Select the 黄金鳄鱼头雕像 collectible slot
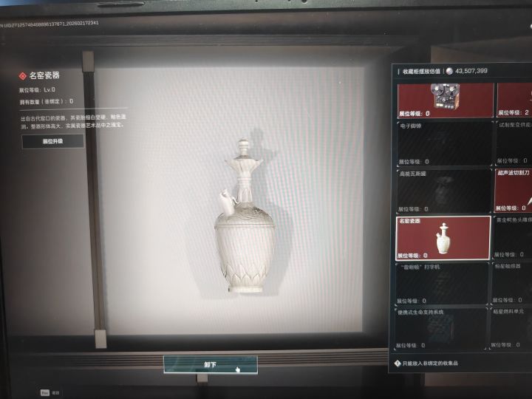This screenshot has width=532, height=399. (512, 237)
